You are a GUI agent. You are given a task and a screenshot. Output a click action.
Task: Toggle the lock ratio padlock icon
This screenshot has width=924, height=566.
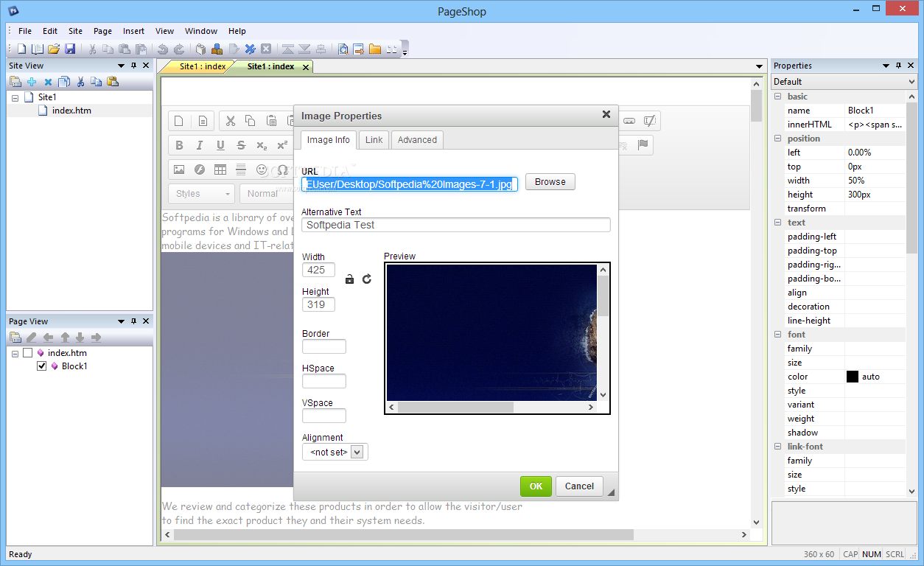tap(350, 279)
